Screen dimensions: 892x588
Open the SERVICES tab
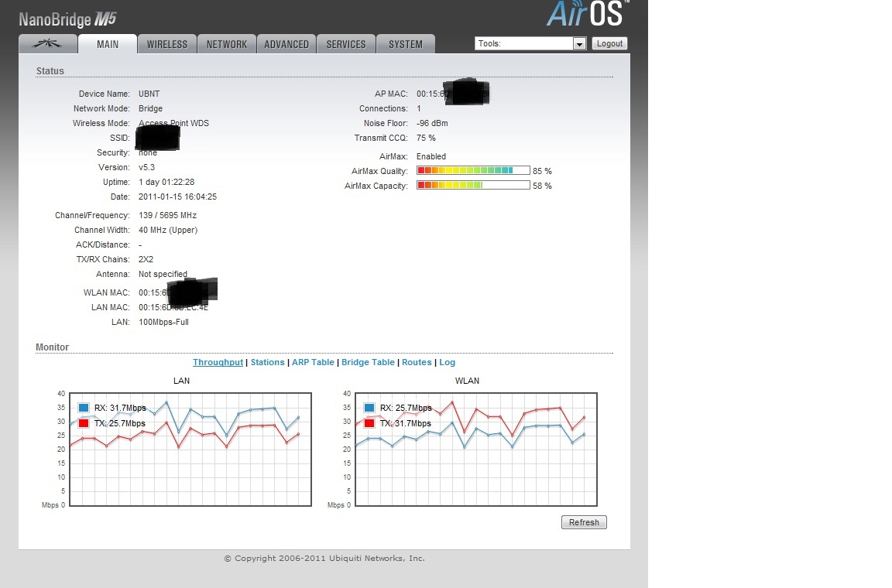click(346, 44)
